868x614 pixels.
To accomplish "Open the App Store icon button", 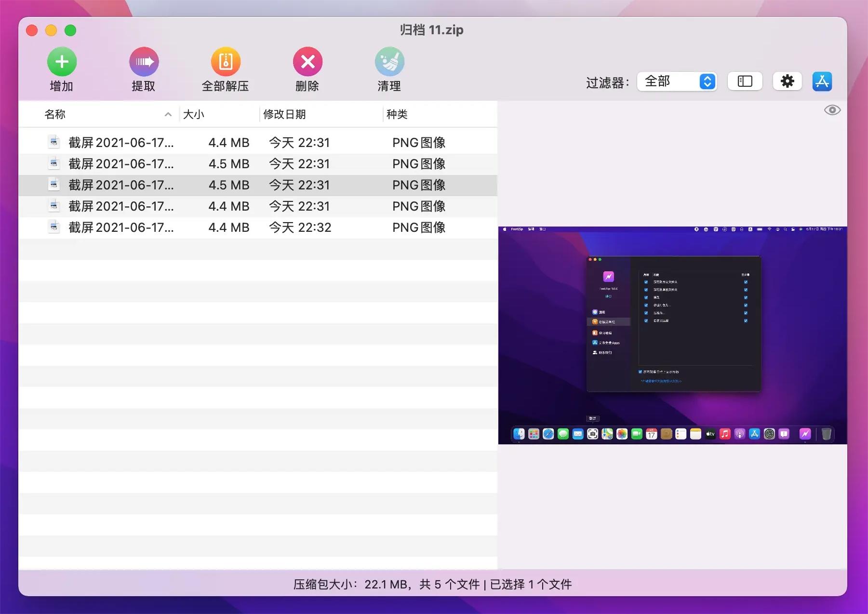I will (822, 81).
